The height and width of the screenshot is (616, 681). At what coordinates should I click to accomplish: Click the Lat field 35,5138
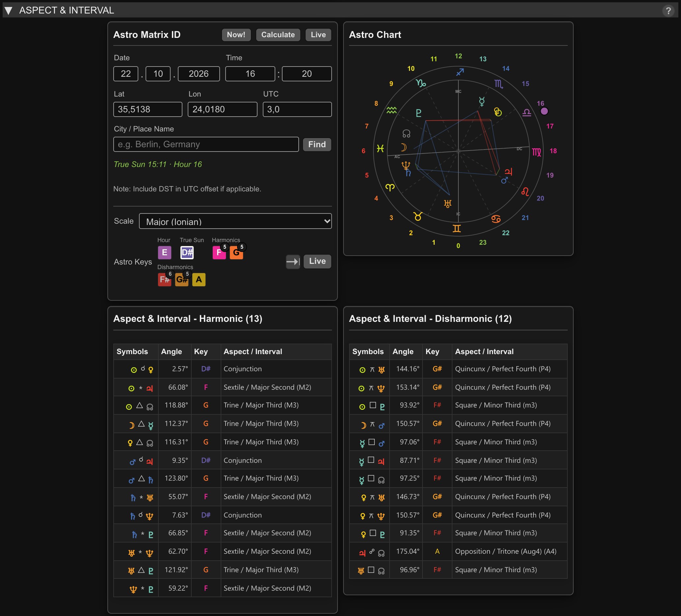[148, 109]
